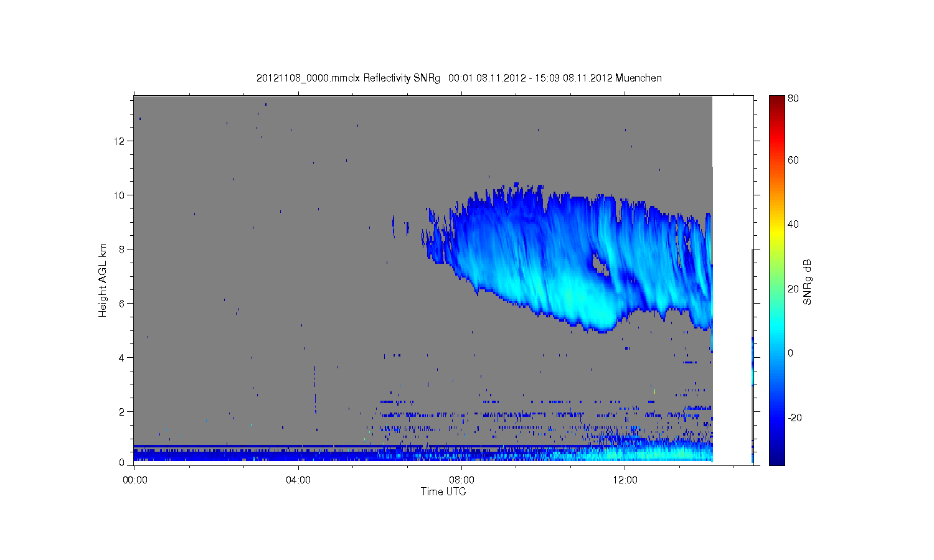
Task: Click the height tick label 2
Action: tap(122, 412)
